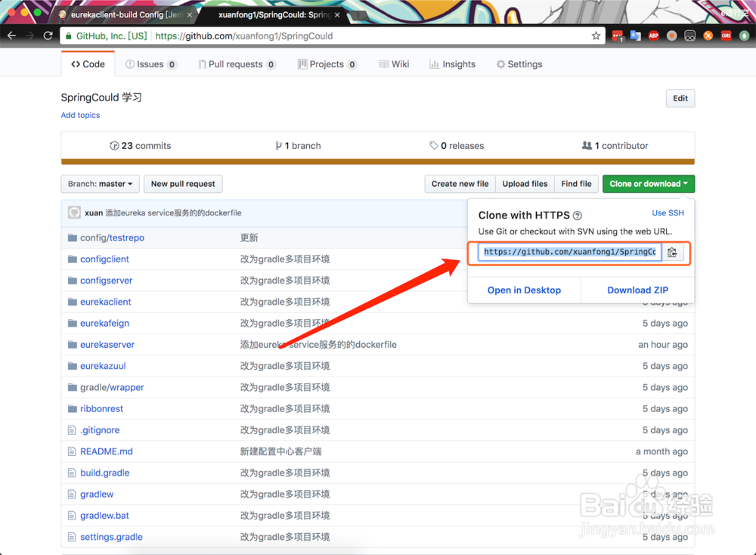Bookmark page with the star icon
The height and width of the screenshot is (555, 756).
tap(596, 36)
